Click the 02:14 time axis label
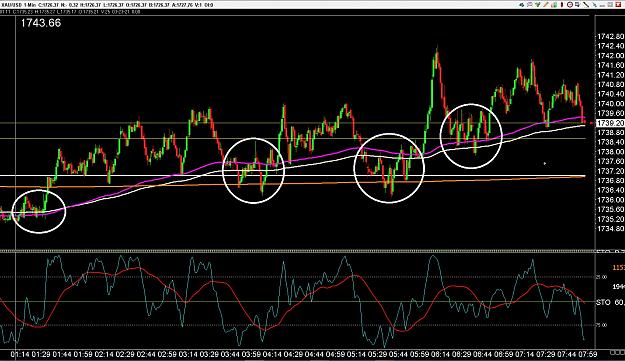The height and width of the screenshot is (361, 625). [103, 354]
